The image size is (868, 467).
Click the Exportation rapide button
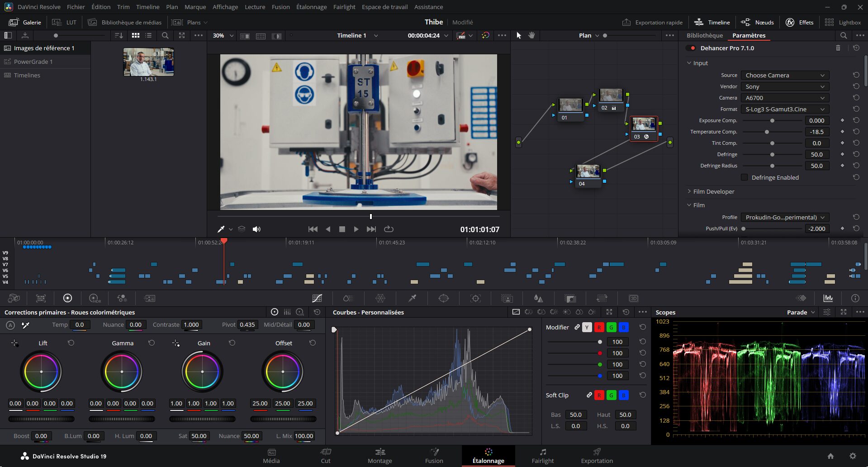click(652, 22)
